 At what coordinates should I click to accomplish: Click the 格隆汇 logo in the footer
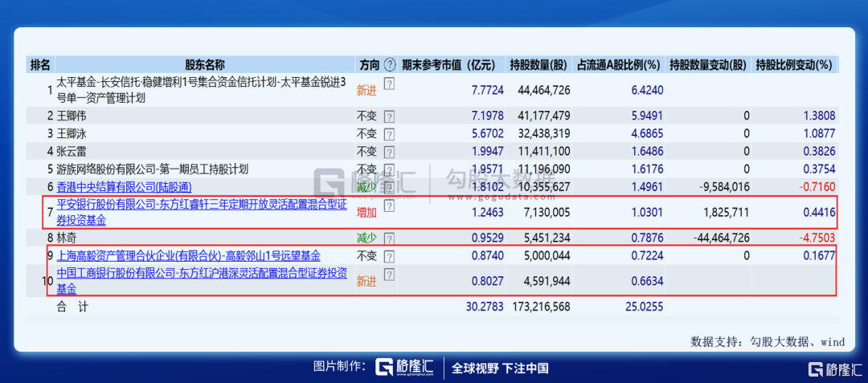pos(404,367)
